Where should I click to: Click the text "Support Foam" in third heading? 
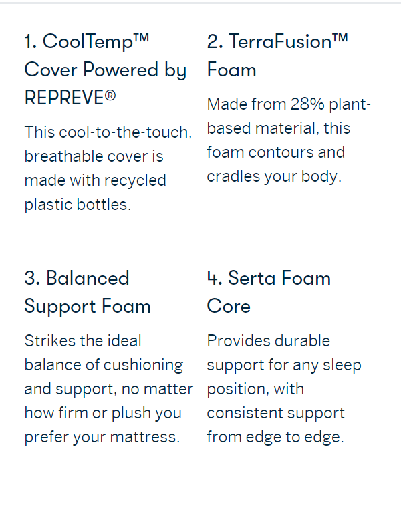click(x=88, y=306)
